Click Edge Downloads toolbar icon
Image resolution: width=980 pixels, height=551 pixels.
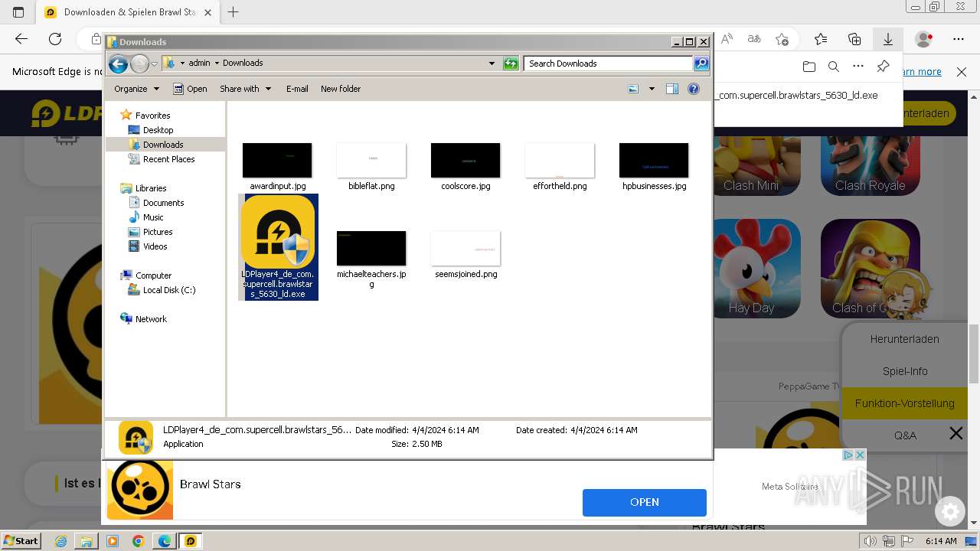tap(888, 39)
